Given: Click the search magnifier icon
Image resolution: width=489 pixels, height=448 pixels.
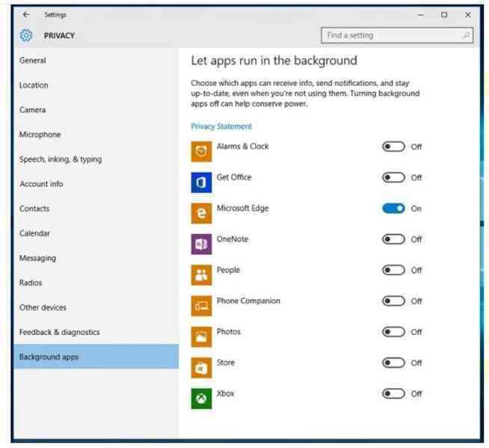Looking at the screenshot, I should click(467, 35).
